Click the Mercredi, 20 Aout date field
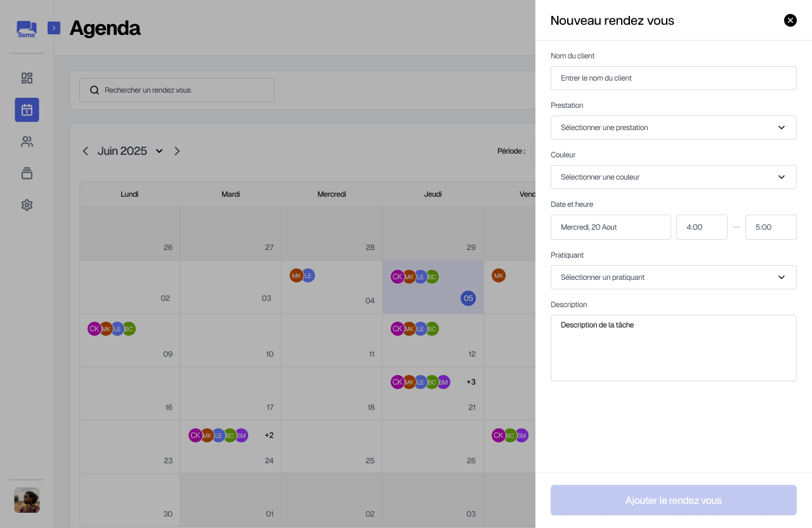This screenshot has height=528, width=812. [x=610, y=227]
